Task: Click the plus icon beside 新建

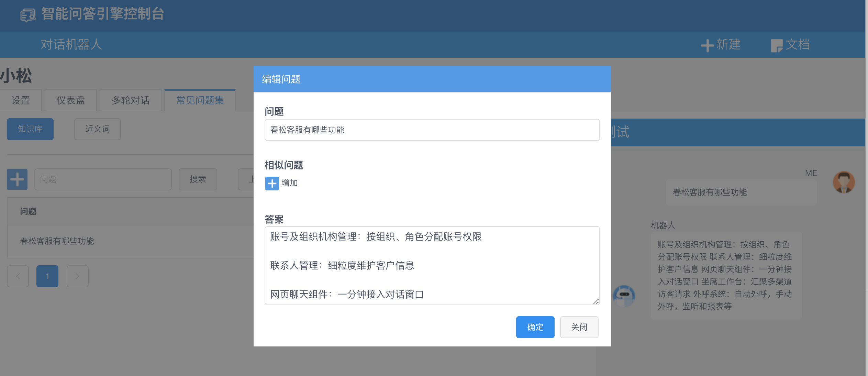Action: [707, 45]
